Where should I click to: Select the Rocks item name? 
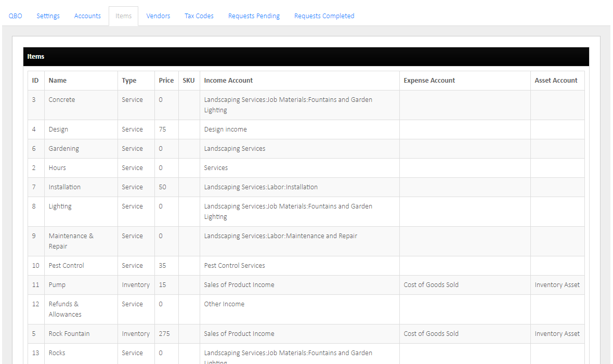[57, 353]
